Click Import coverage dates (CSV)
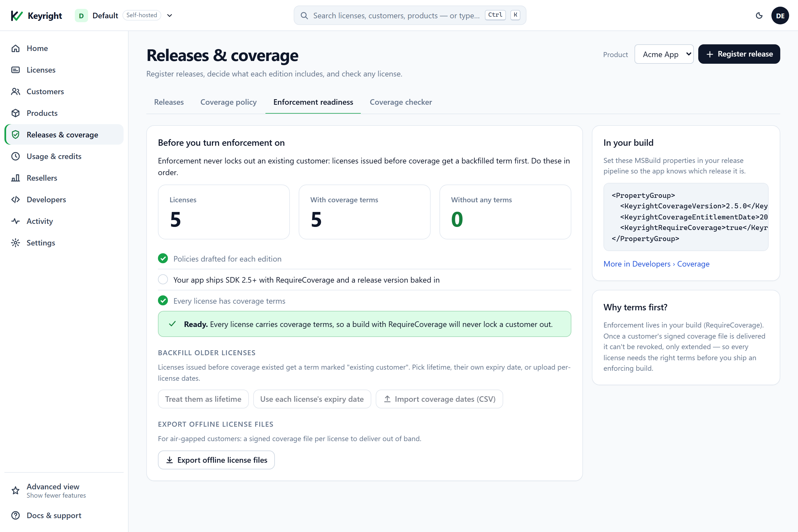The width and height of the screenshot is (798, 532). point(439,399)
